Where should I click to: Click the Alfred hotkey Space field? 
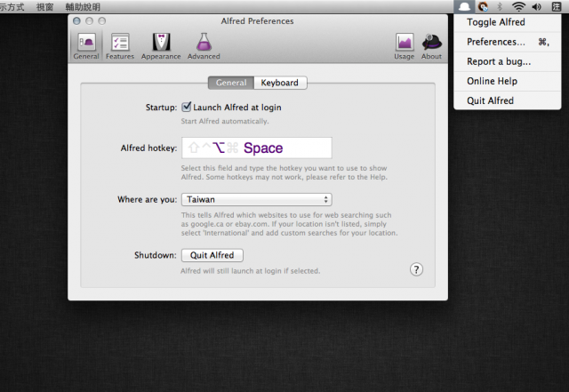click(x=257, y=148)
